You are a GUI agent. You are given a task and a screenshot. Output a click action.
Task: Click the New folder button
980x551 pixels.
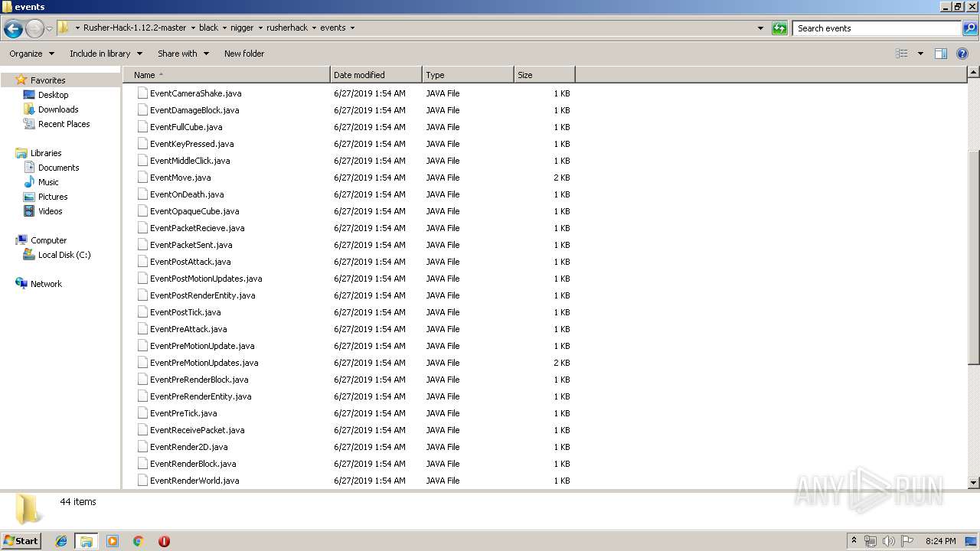coord(244,54)
